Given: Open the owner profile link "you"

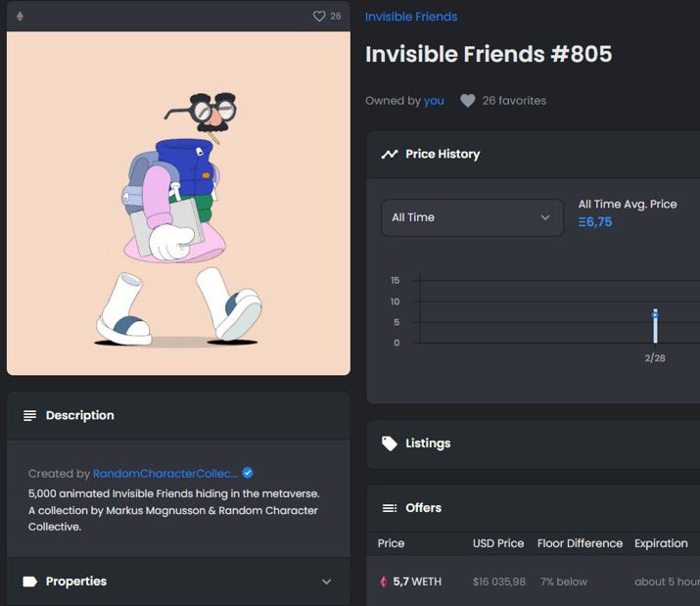Looking at the screenshot, I should pyautogui.click(x=434, y=101).
